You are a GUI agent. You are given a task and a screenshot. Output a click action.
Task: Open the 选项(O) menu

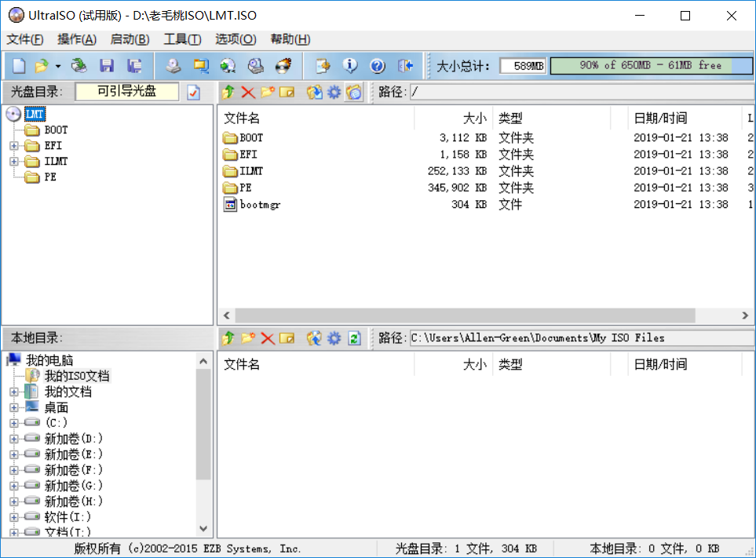(236, 39)
